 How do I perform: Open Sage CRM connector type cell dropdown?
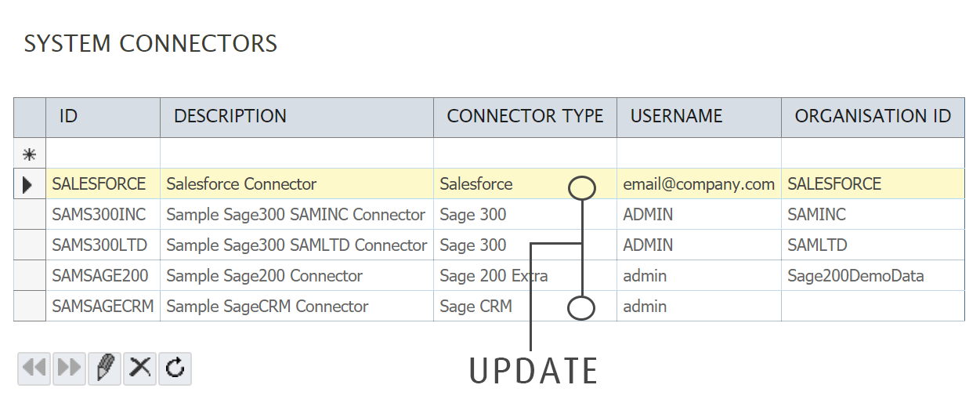pyautogui.click(x=580, y=308)
